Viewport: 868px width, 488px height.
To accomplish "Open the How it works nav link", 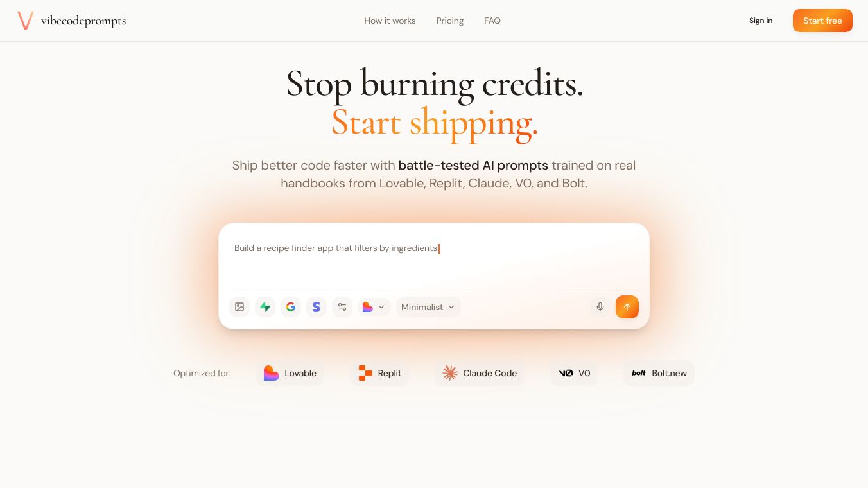I will [x=390, y=21].
